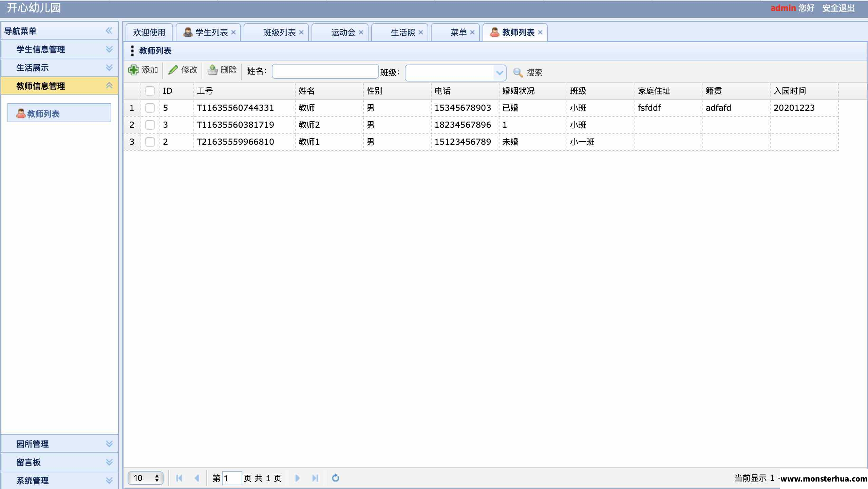868x489 pixels.
Task: Click phone number 15345678903
Action: click(463, 108)
